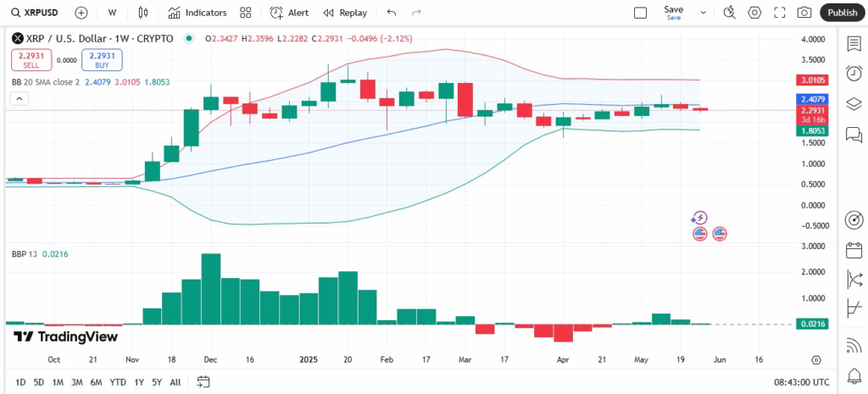868x394 pixels.
Task: Open the notifications bell panel
Action: [x=854, y=375]
